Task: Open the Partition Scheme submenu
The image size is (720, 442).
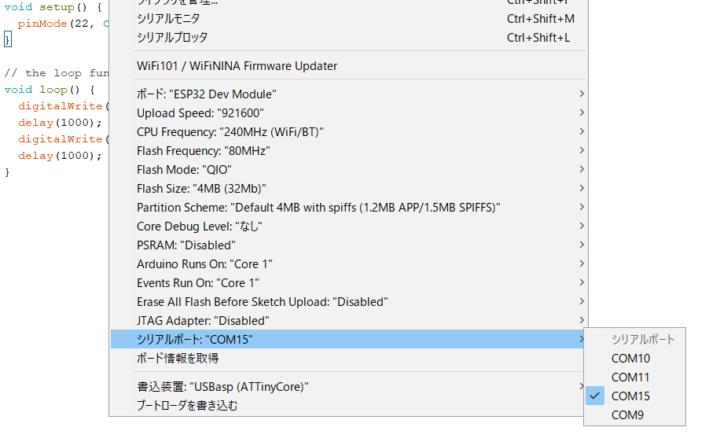Action: tap(318, 207)
